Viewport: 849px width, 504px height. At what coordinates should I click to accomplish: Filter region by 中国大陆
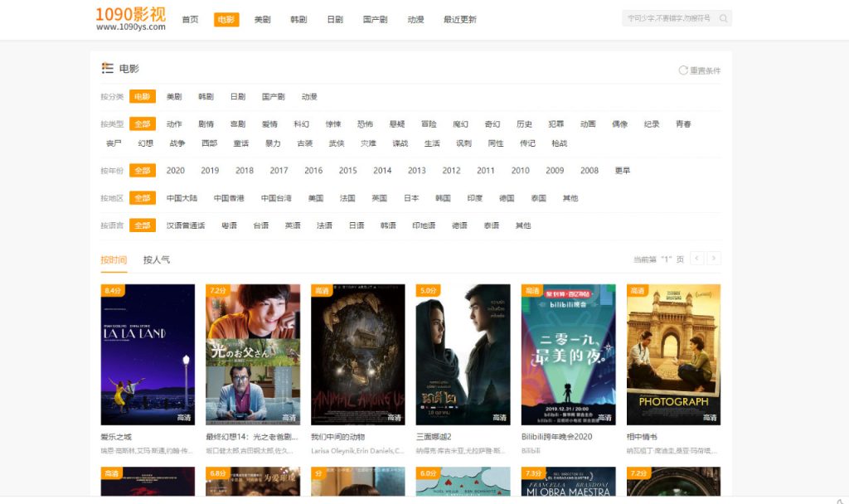(182, 198)
